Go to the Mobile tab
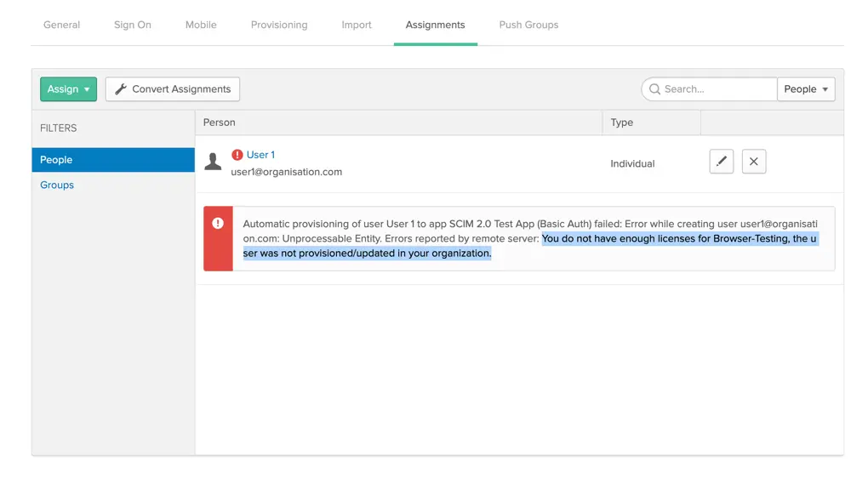The width and height of the screenshot is (868, 479). [201, 25]
